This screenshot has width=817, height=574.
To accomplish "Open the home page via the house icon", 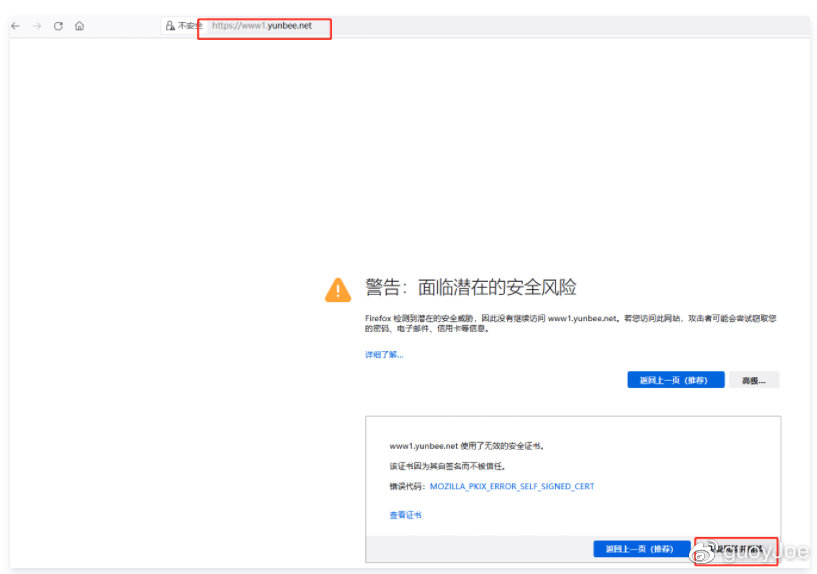I will pos(80,26).
